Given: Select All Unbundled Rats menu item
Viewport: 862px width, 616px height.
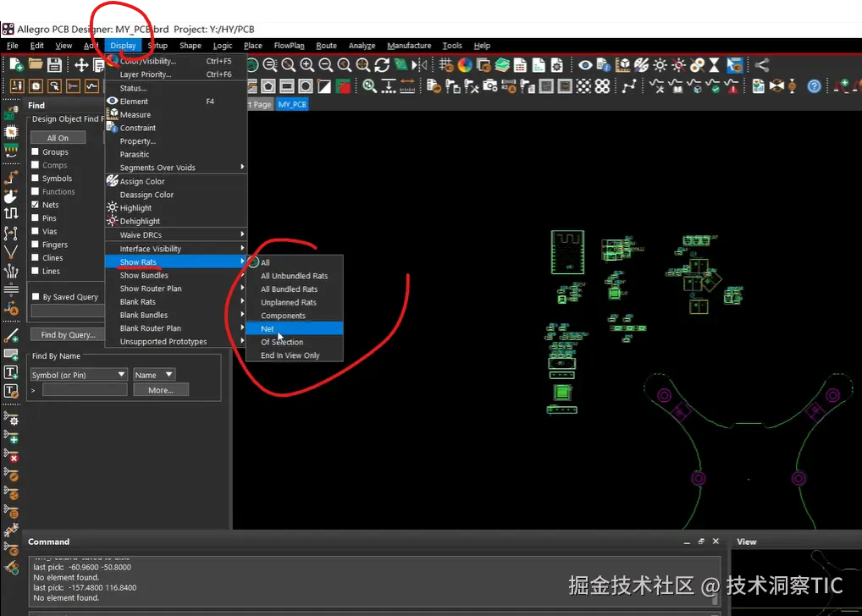Looking at the screenshot, I should (294, 276).
